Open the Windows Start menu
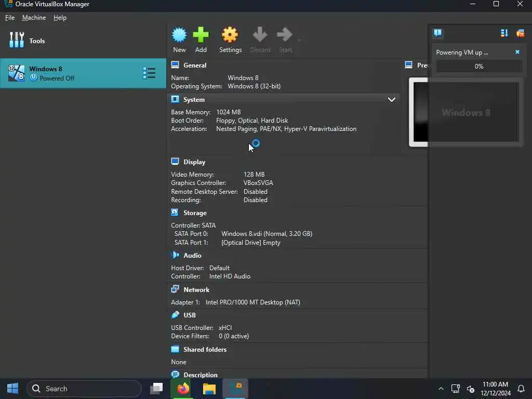Screen dimensions: 532x399 tap(12, 389)
